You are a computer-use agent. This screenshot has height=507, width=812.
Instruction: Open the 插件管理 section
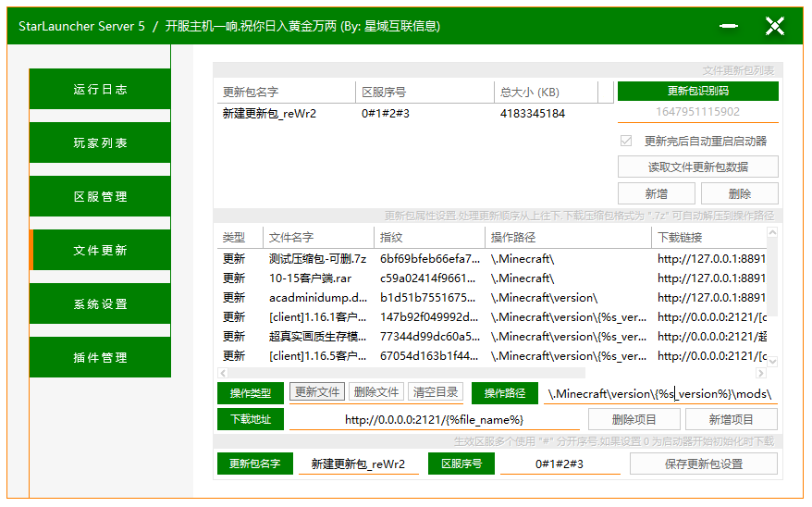click(100, 357)
